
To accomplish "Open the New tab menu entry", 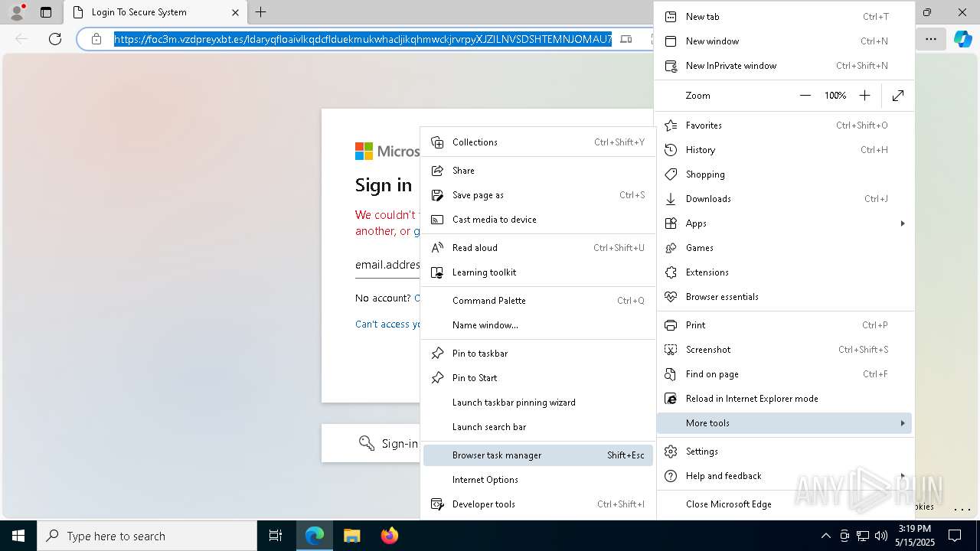I will click(785, 17).
